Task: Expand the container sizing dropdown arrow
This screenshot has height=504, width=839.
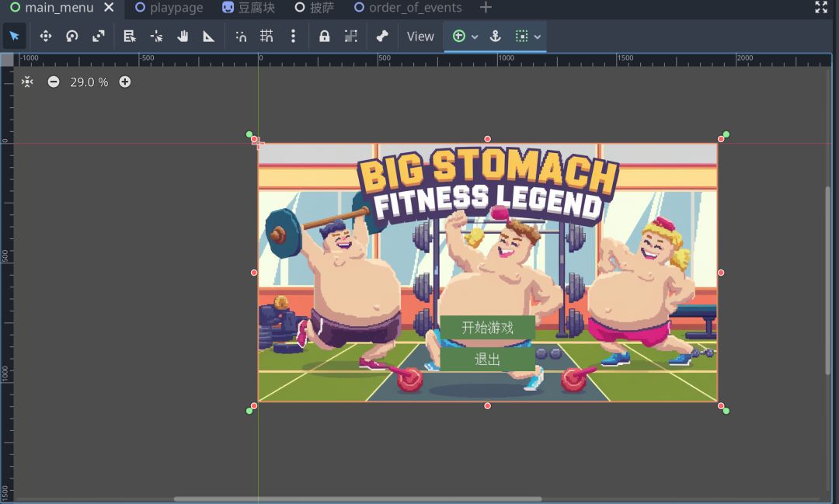Action: 537,37
